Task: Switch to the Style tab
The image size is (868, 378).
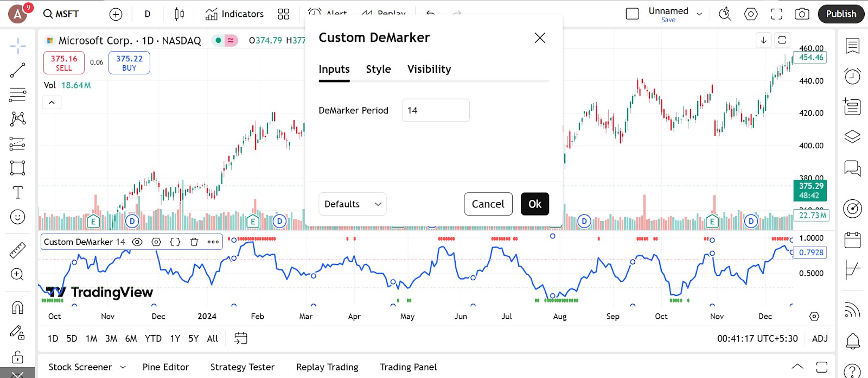Action: pos(379,69)
